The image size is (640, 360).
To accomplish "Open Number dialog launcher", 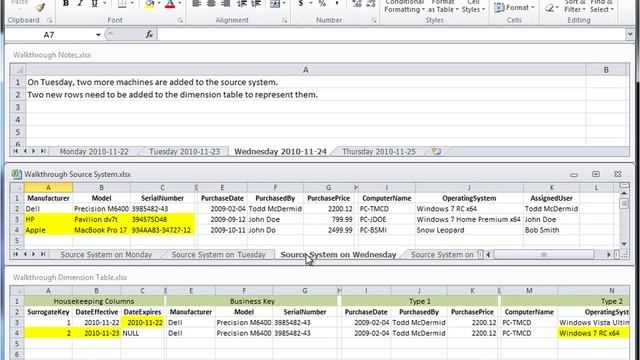I will (x=373, y=20).
